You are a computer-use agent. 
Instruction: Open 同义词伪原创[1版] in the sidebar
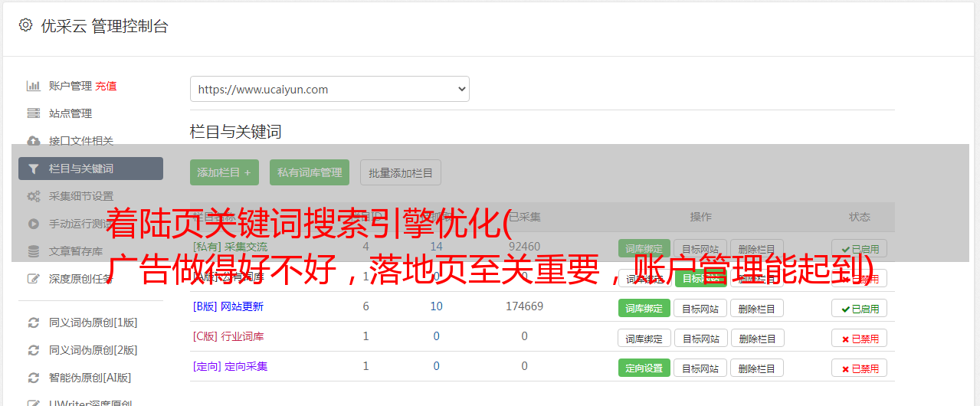93,323
